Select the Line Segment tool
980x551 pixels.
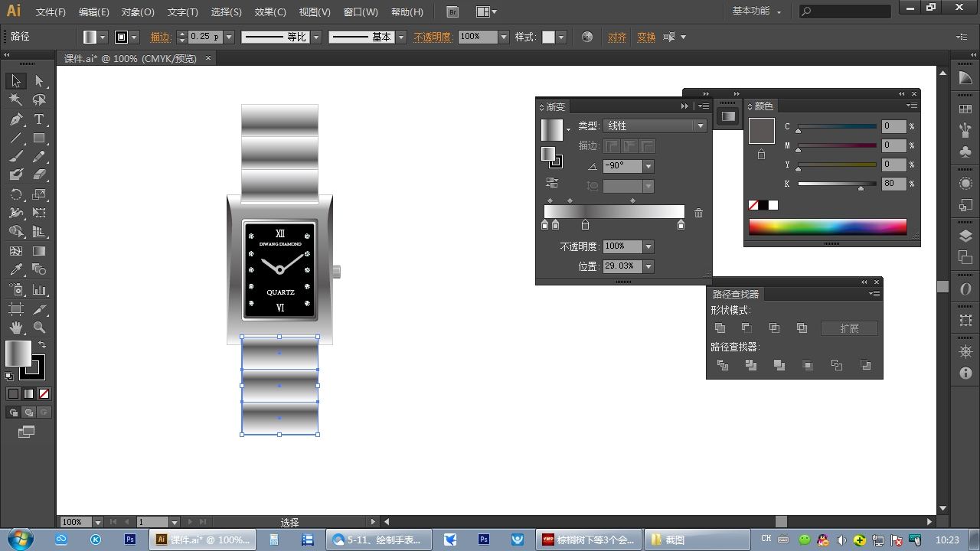pyautogui.click(x=16, y=139)
